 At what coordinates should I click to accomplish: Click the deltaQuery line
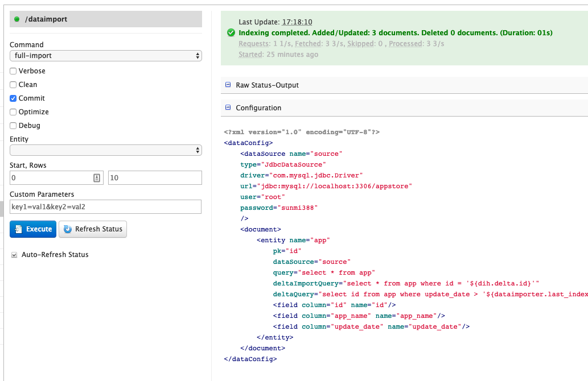pyautogui.click(x=430, y=295)
